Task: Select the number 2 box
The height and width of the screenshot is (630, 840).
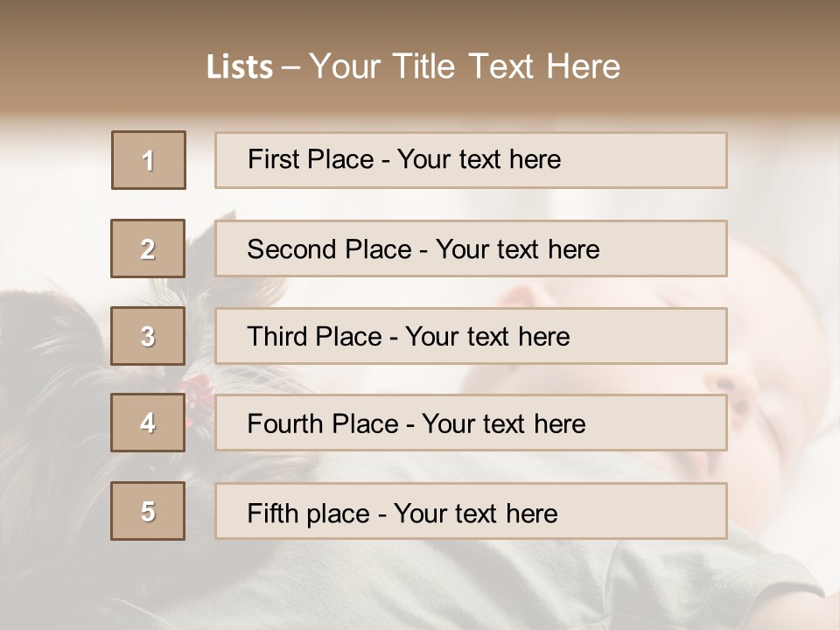Action: (148, 248)
